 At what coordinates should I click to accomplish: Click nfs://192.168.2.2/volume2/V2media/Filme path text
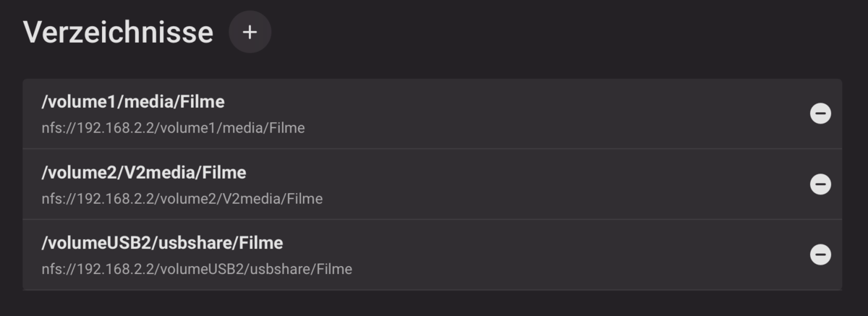[182, 198]
